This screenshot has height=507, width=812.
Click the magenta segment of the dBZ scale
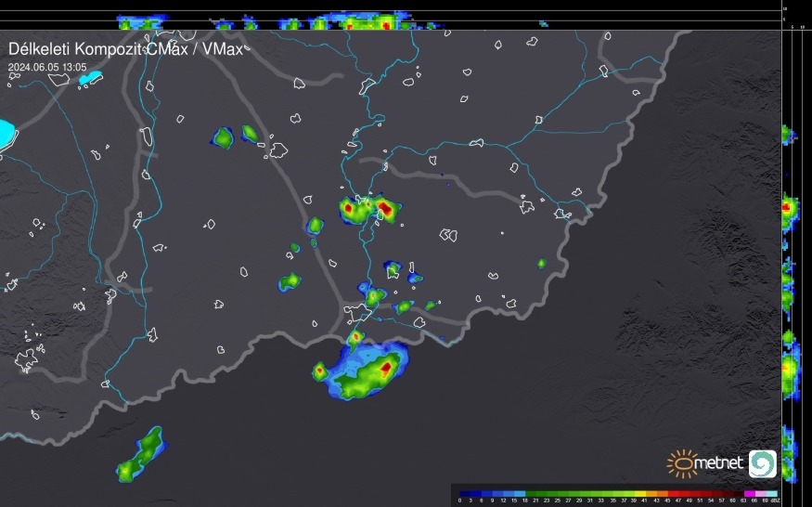[749, 493]
